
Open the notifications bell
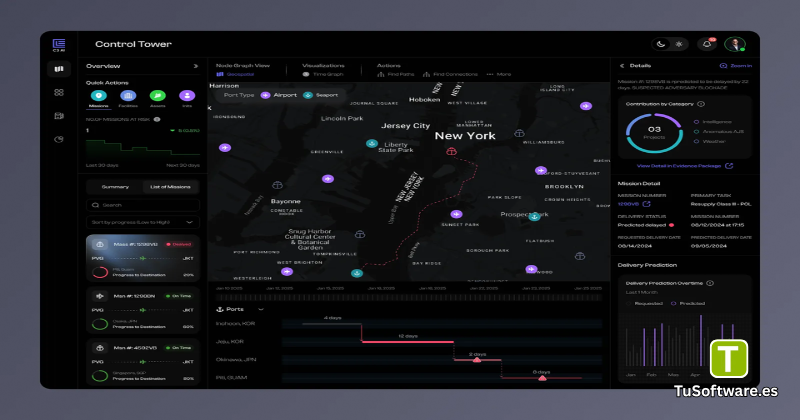coord(707,44)
